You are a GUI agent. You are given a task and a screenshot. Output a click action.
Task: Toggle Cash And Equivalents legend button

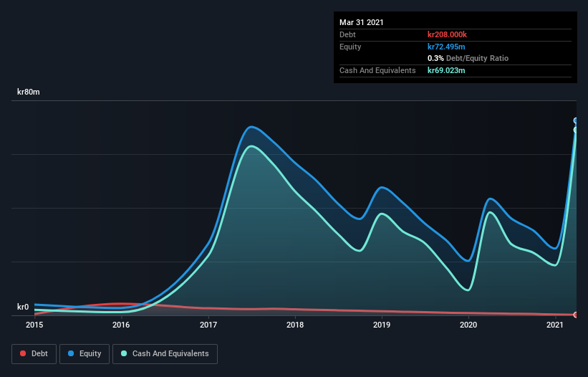pos(165,354)
